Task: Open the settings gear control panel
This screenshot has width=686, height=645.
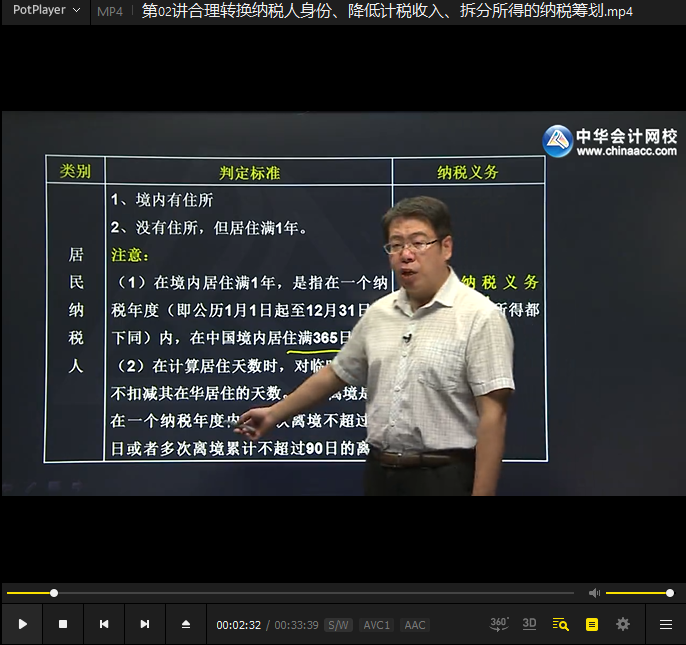Action: 623,624
